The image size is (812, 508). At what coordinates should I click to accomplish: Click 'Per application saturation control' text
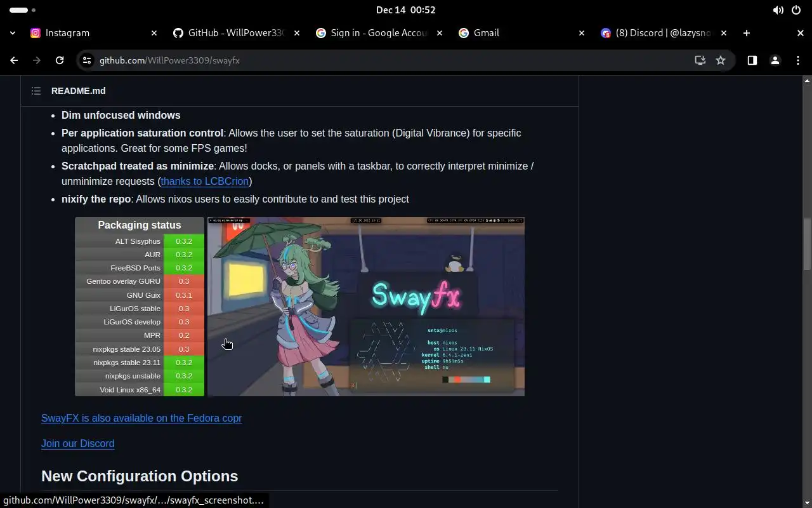142,133
